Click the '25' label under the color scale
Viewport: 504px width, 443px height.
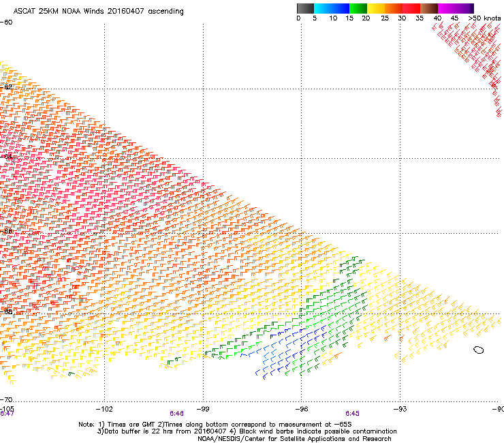[x=385, y=18]
